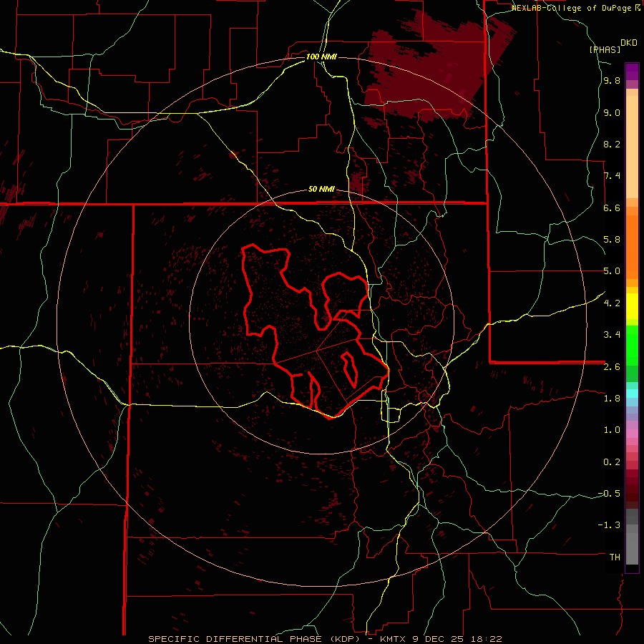Screen dimensions: 644x644
Task: Pick the pink segment near 1.0 on color bar
Action: click(x=632, y=434)
